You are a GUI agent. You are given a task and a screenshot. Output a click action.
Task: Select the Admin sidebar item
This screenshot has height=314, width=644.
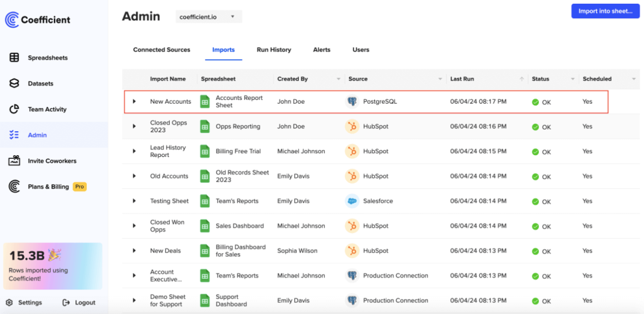click(x=54, y=135)
